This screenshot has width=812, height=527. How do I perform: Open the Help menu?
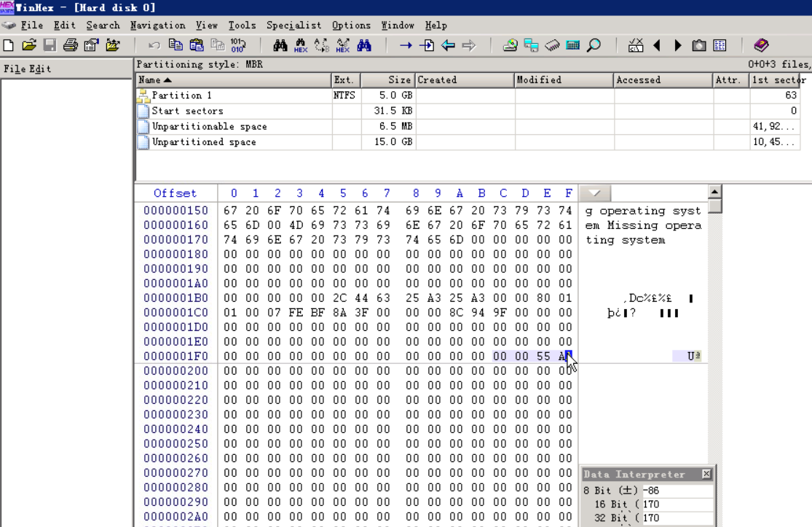click(436, 26)
